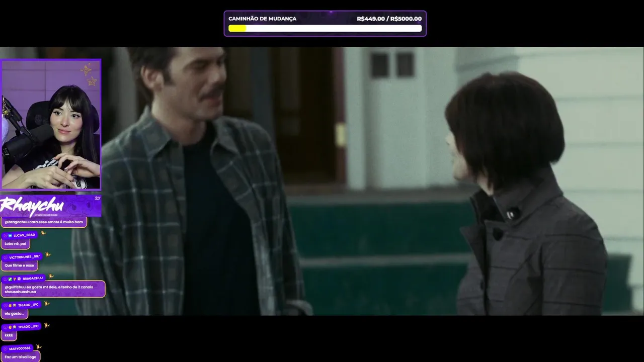Click the R$449.00 / R$5000.00 goal amount
This screenshot has height=362, width=644.
389,19
